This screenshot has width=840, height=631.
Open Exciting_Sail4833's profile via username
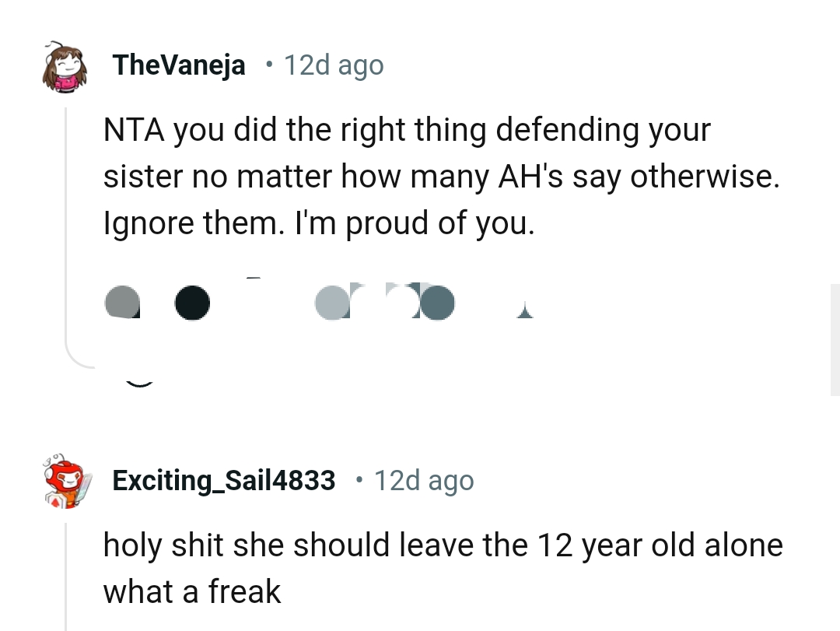click(x=223, y=480)
